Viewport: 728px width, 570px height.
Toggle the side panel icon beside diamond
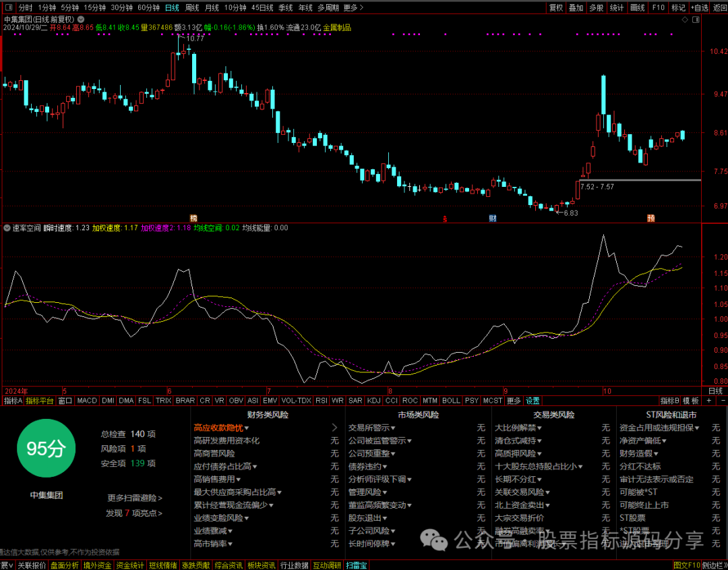tap(696, 20)
